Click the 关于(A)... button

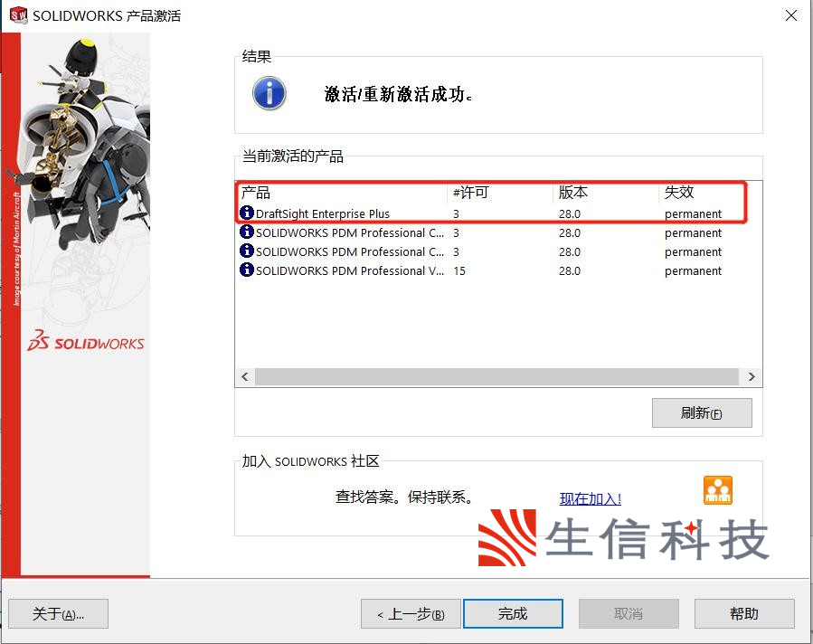[x=58, y=614]
